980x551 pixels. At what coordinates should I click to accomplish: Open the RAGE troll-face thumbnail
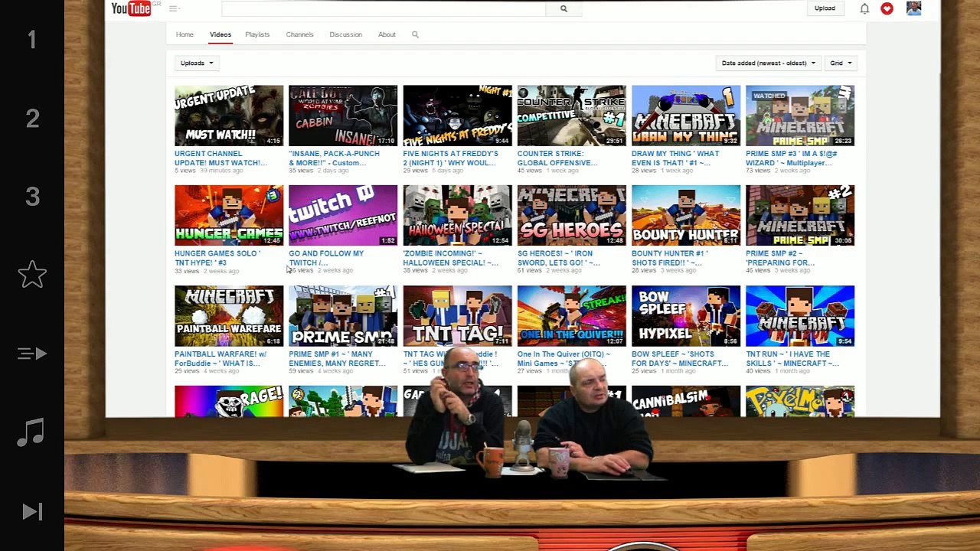[229, 402]
